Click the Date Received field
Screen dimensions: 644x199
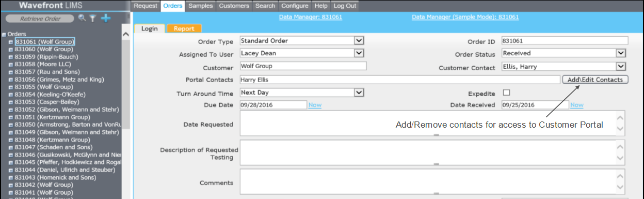535,105
